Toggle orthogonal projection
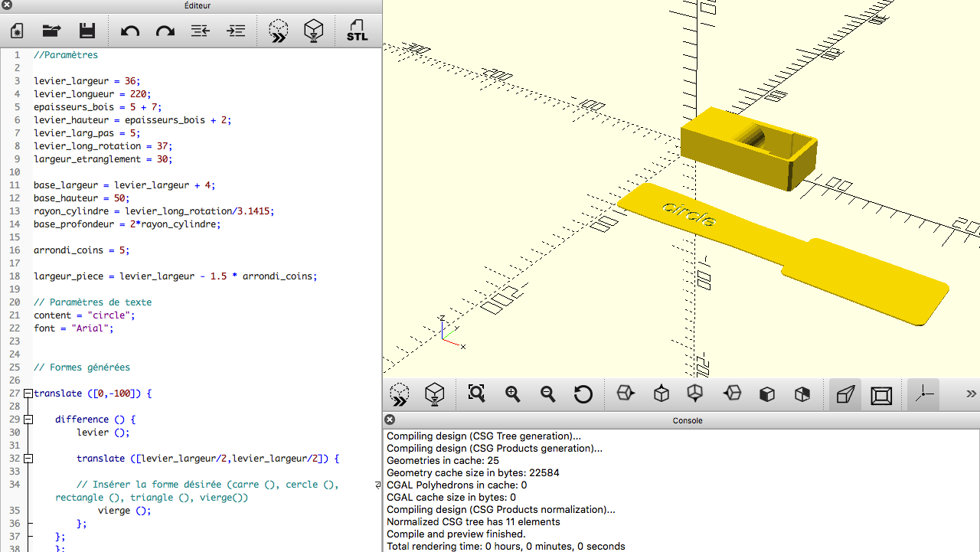980x552 pixels. [x=881, y=395]
